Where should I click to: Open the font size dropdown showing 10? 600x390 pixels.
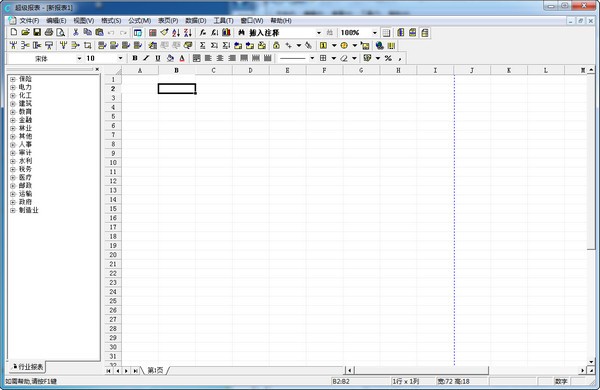point(120,58)
